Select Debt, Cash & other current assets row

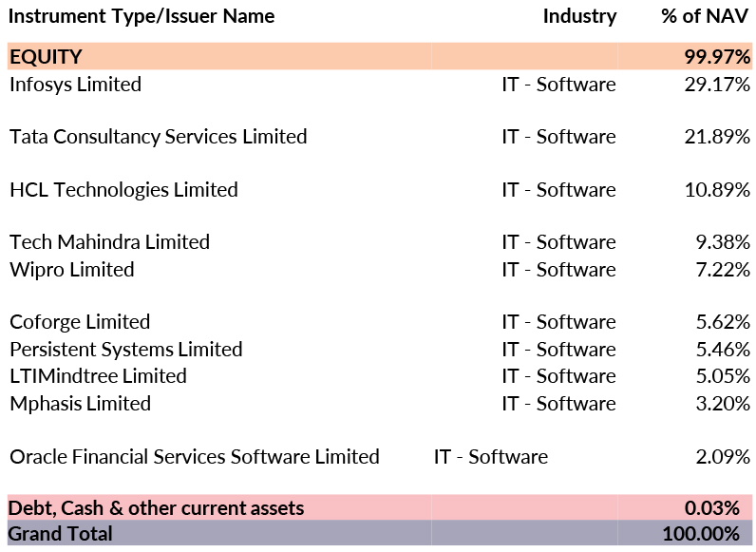(156, 508)
